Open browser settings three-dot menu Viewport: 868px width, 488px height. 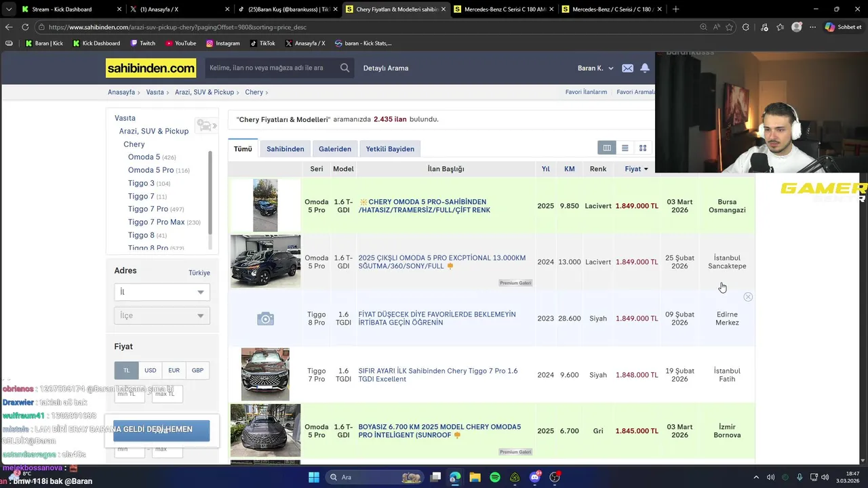pyautogui.click(x=812, y=27)
